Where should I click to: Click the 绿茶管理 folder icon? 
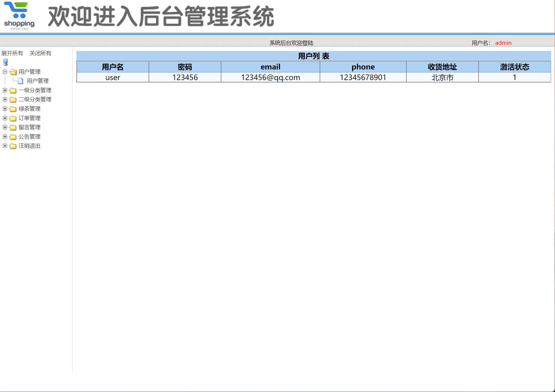13,109
